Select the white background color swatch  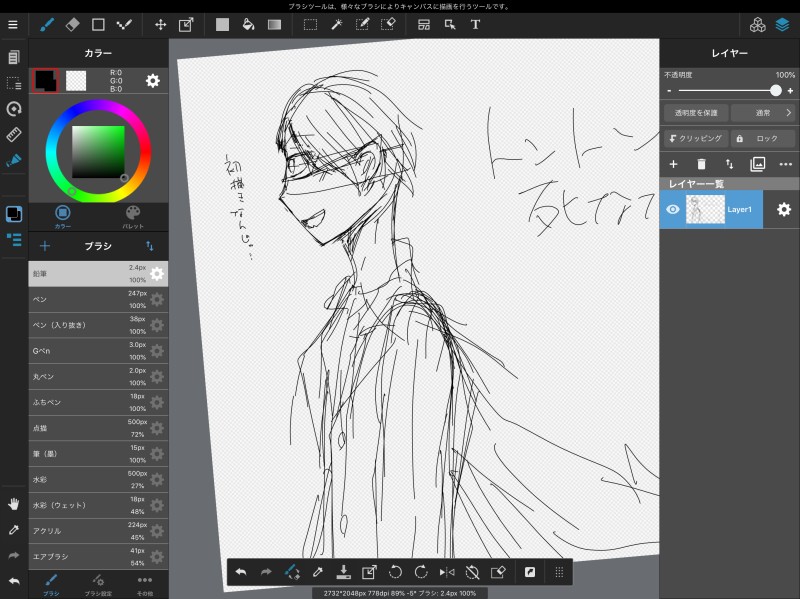tap(76, 81)
